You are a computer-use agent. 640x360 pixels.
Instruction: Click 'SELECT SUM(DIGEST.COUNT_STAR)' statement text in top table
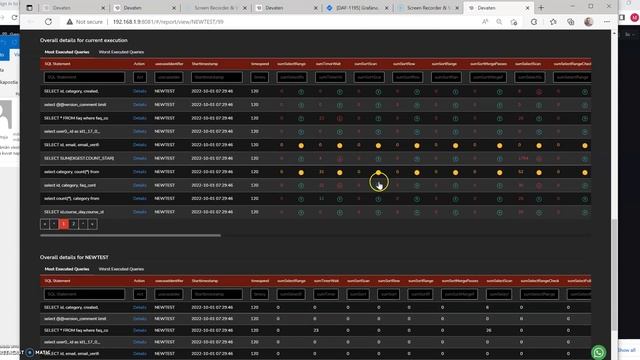79,158
